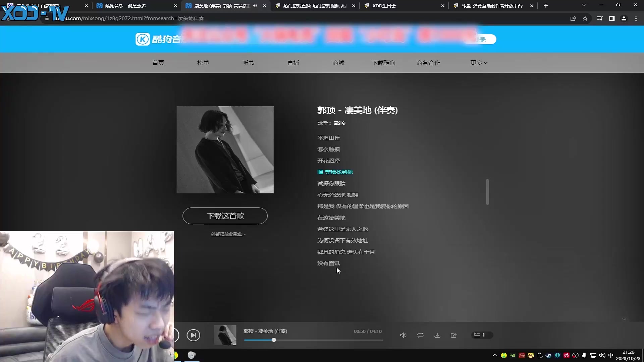Viewport: 644px width, 362px height.
Task: Click the large album cover image
Action: [225, 150]
